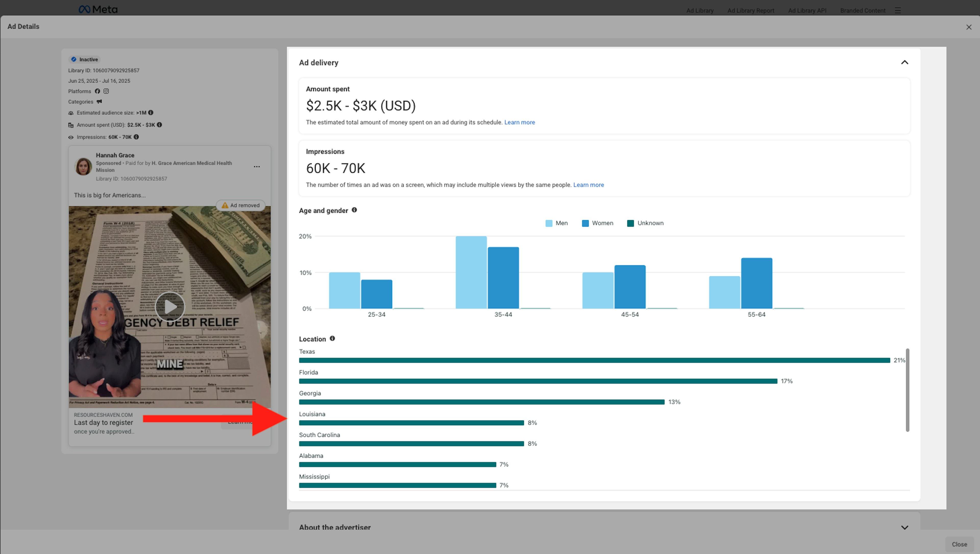Collapse the Ad delivery section
Viewport: 980px width, 554px height.
pyautogui.click(x=905, y=62)
